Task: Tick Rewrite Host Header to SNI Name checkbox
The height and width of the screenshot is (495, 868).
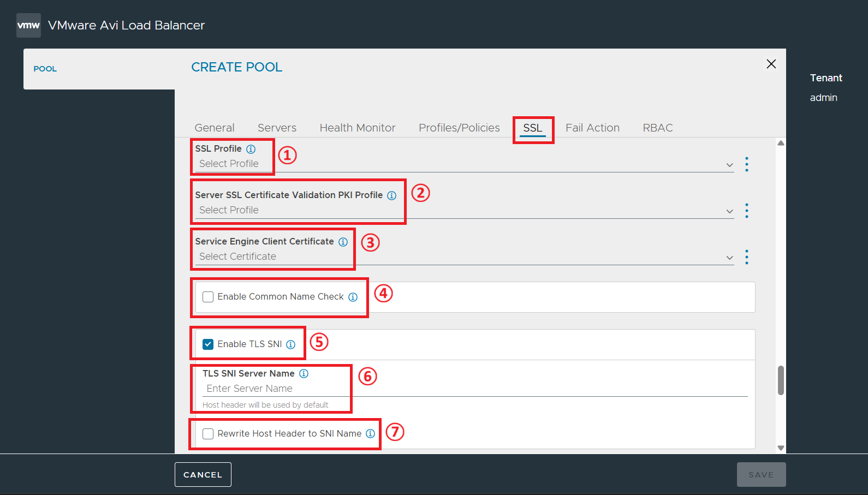Action: (208, 434)
